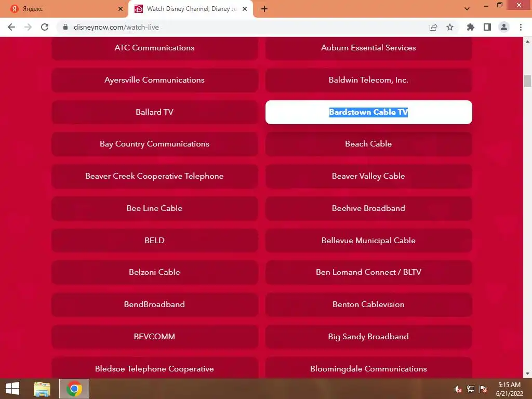
Task: Close the Яндекс tab
Action: click(121, 9)
